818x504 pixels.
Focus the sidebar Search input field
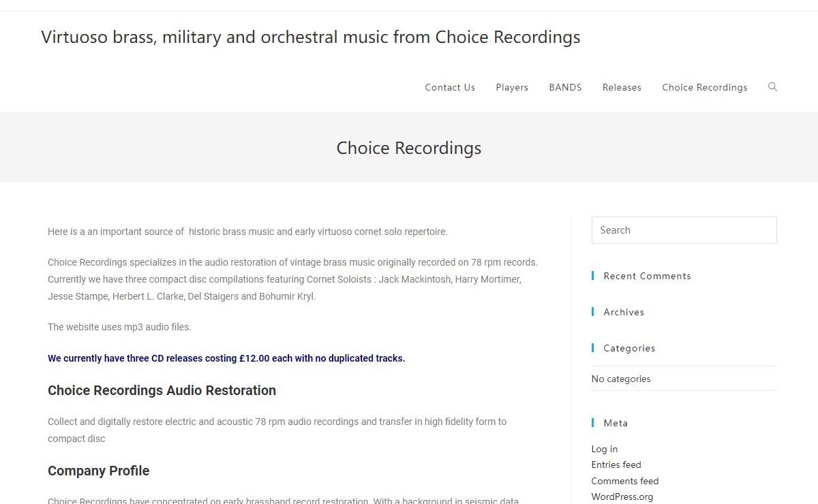pyautogui.click(x=684, y=230)
